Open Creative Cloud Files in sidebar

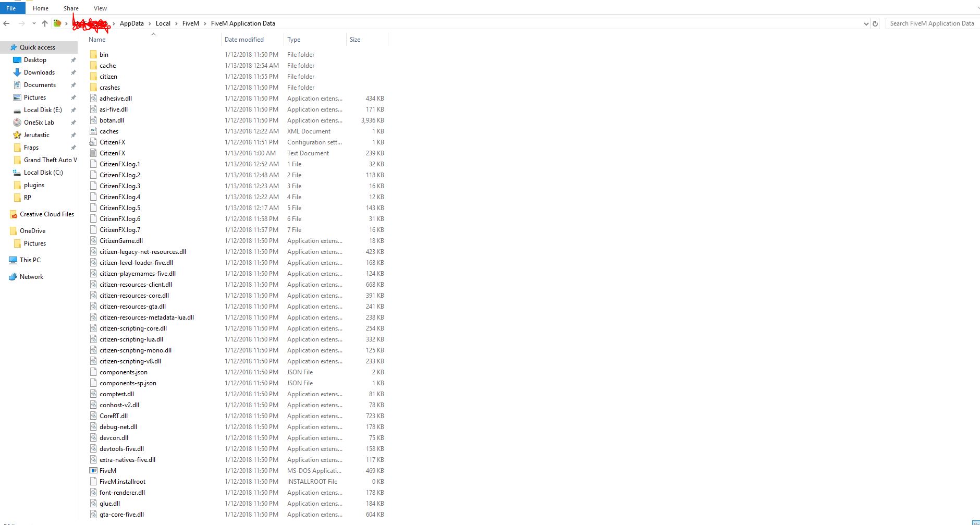47,214
